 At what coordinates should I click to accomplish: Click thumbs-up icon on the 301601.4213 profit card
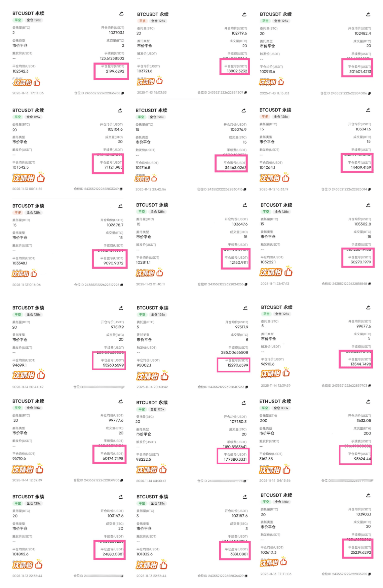click(281, 82)
